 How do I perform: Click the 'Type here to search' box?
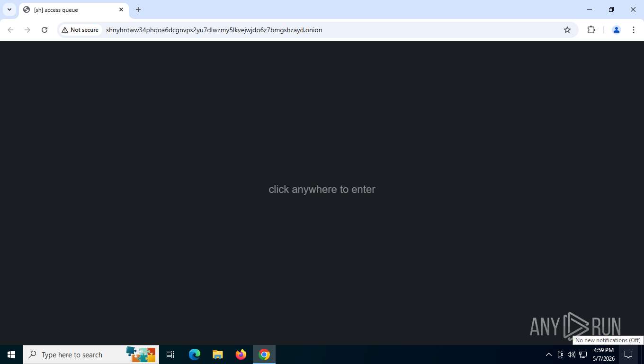91,355
